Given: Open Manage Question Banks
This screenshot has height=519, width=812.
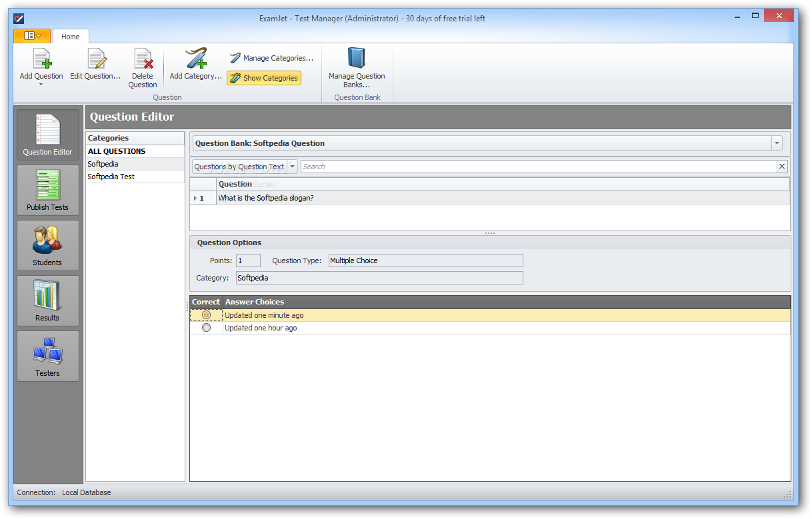Looking at the screenshot, I should tap(357, 68).
